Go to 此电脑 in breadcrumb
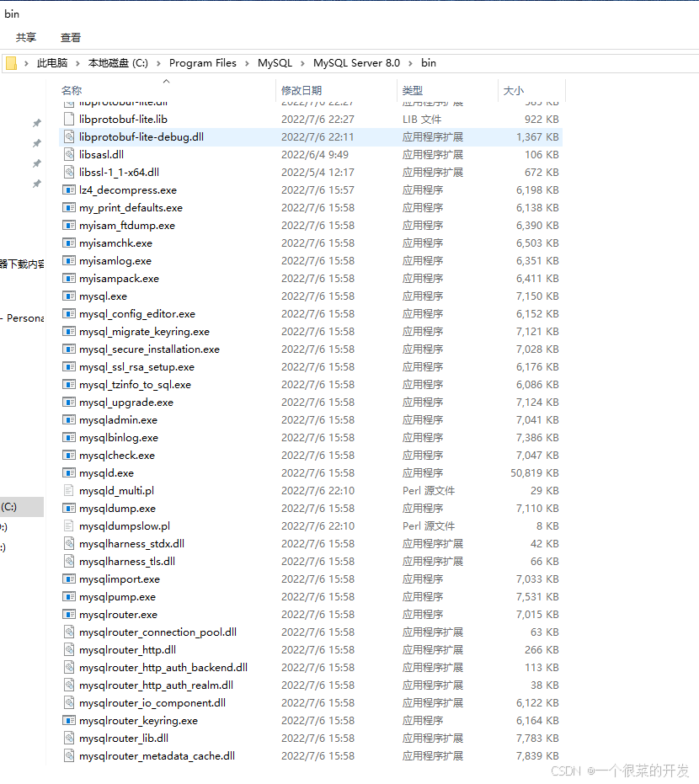The image size is (699, 784). point(52,63)
